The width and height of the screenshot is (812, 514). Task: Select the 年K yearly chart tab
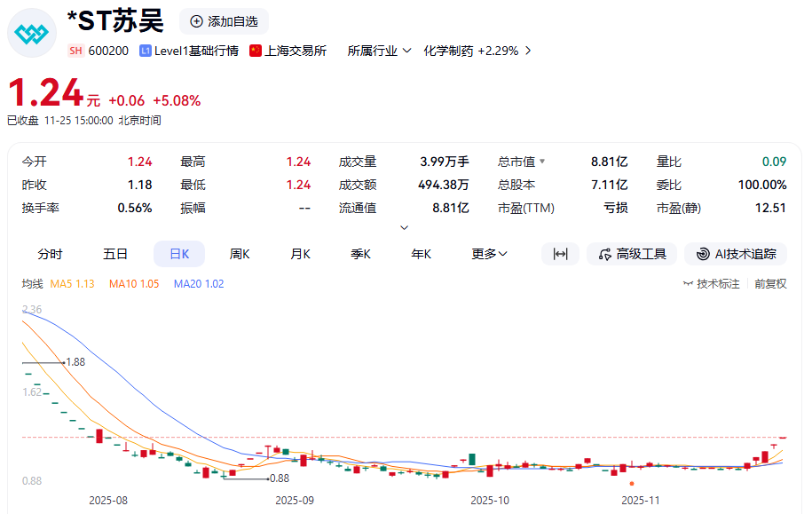[421, 254]
